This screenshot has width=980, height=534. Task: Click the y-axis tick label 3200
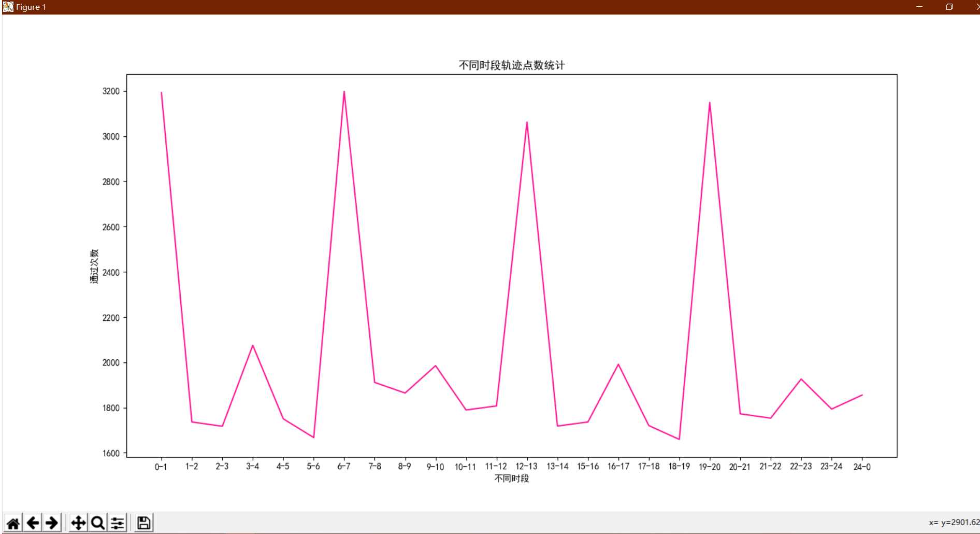click(111, 91)
